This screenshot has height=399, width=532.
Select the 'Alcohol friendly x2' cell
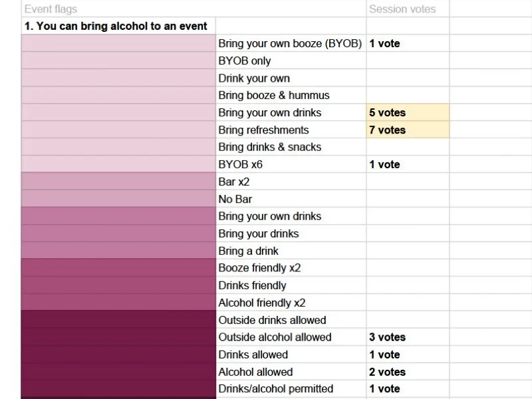(291, 303)
